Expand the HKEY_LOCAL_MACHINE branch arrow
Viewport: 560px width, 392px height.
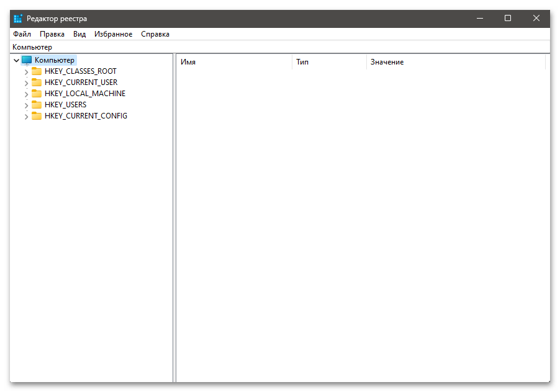(26, 94)
